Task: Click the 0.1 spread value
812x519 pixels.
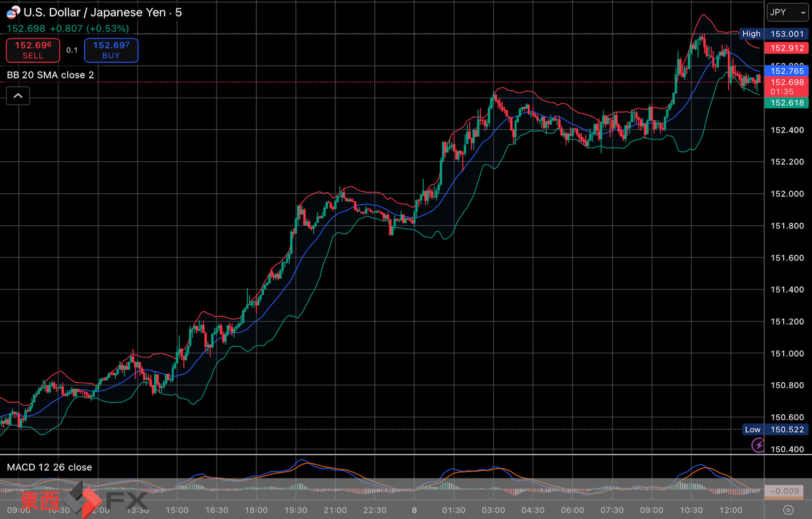Action: click(x=72, y=50)
